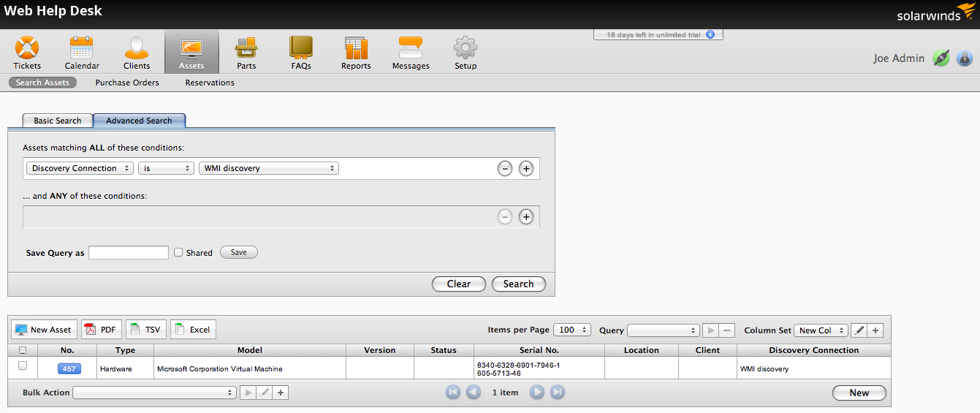Sort by the Type column header

126,350
